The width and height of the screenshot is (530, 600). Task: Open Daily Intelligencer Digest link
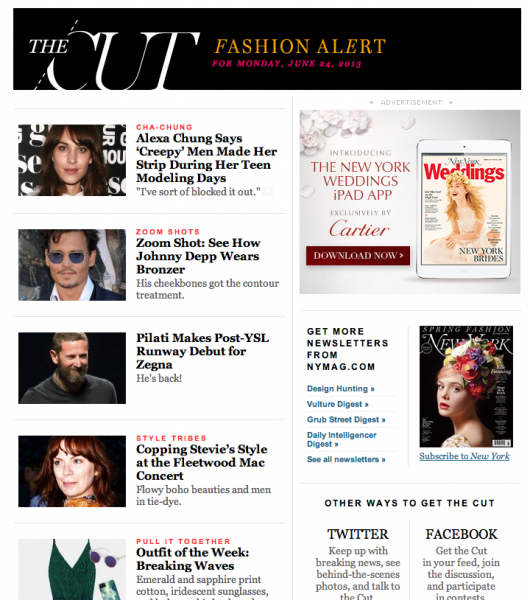341,439
